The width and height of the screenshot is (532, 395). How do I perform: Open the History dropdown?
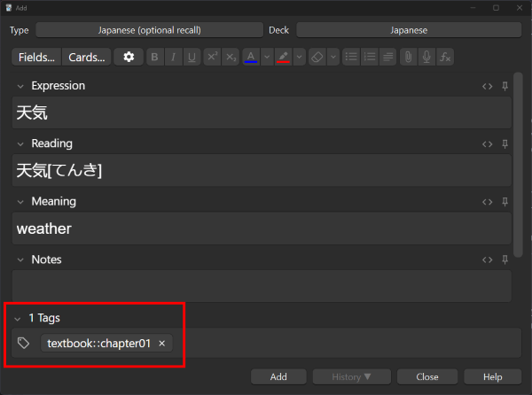[x=351, y=376]
